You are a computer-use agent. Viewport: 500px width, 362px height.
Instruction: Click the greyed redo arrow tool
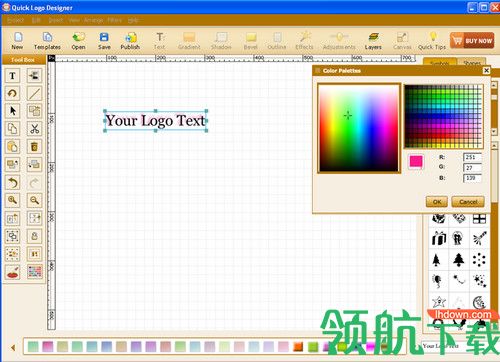coord(34,182)
